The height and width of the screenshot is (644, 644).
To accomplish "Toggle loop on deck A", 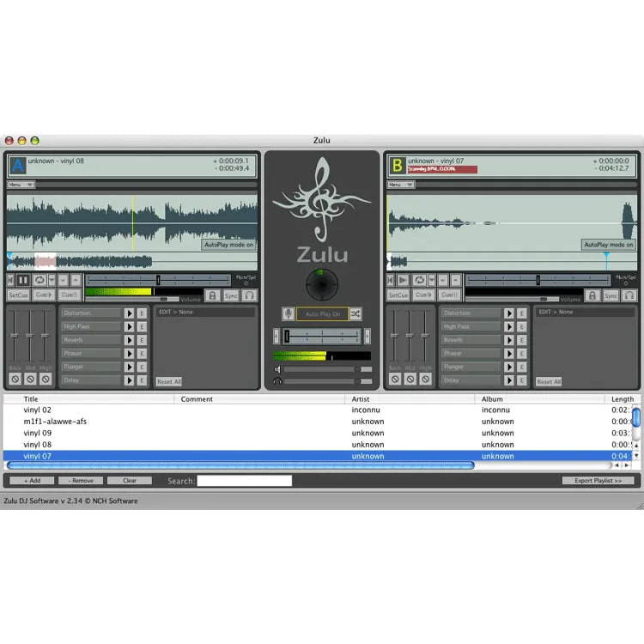I will pyautogui.click(x=39, y=281).
